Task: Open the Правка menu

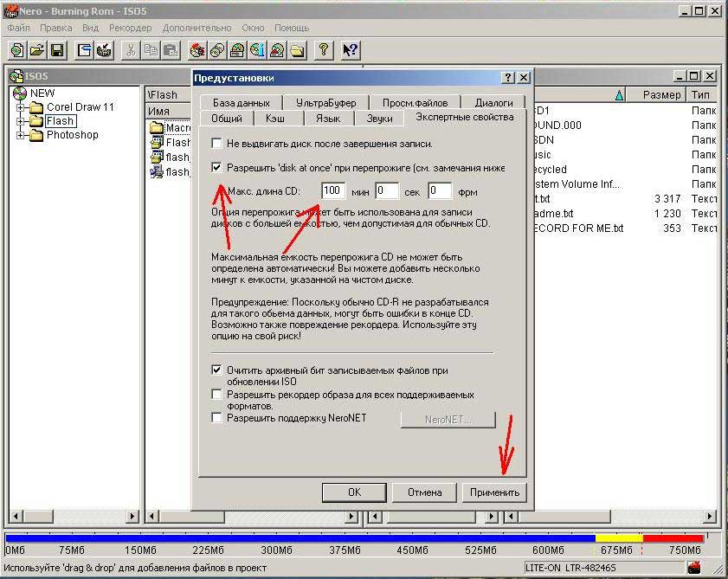Action: pyautogui.click(x=56, y=28)
